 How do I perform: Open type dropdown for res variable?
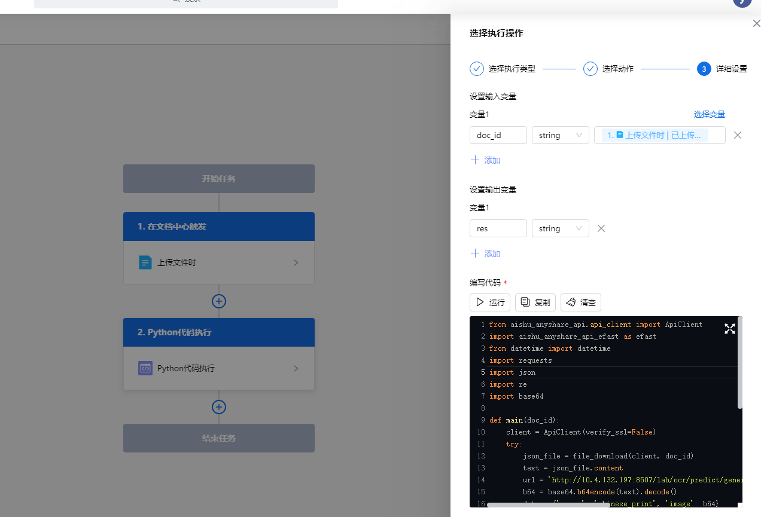click(x=561, y=228)
